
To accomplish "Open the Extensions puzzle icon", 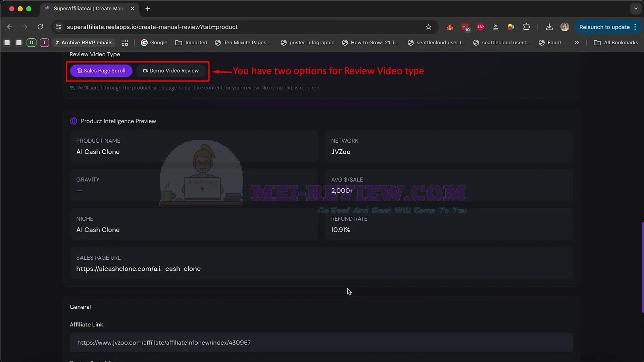I will [x=527, y=27].
